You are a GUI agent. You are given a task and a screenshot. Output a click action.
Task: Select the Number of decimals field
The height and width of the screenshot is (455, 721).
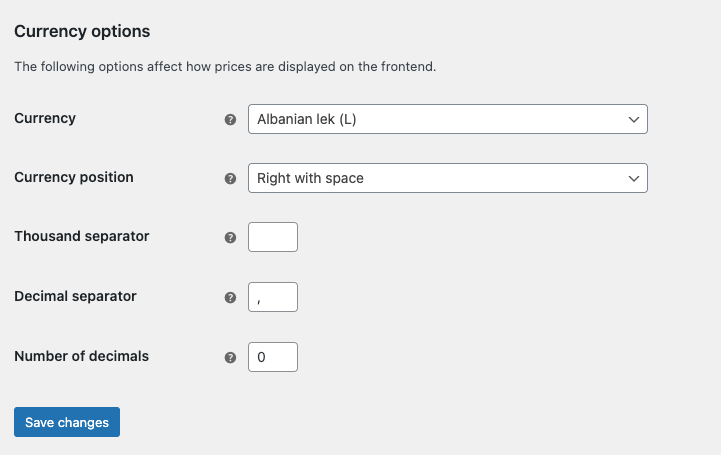click(x=273, y=357)
